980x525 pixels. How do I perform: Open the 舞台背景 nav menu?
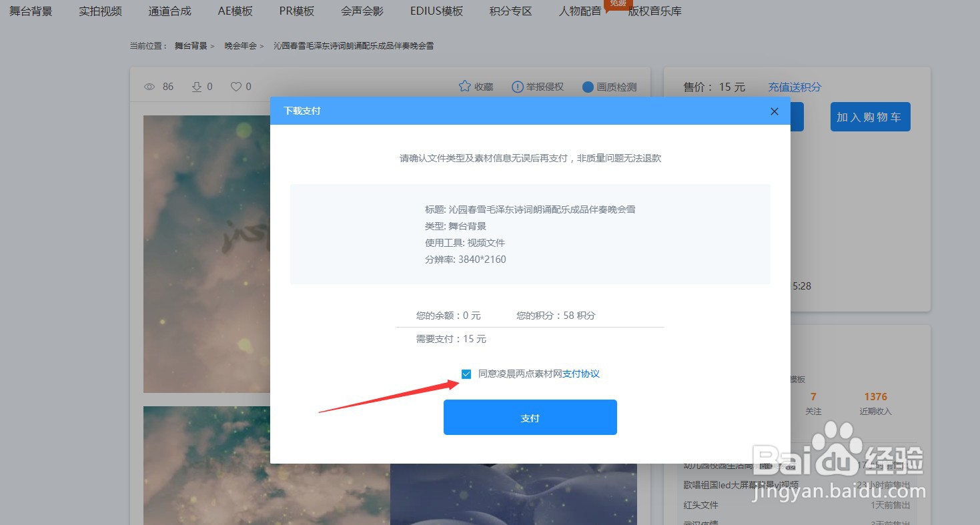(x=31, y=11)
